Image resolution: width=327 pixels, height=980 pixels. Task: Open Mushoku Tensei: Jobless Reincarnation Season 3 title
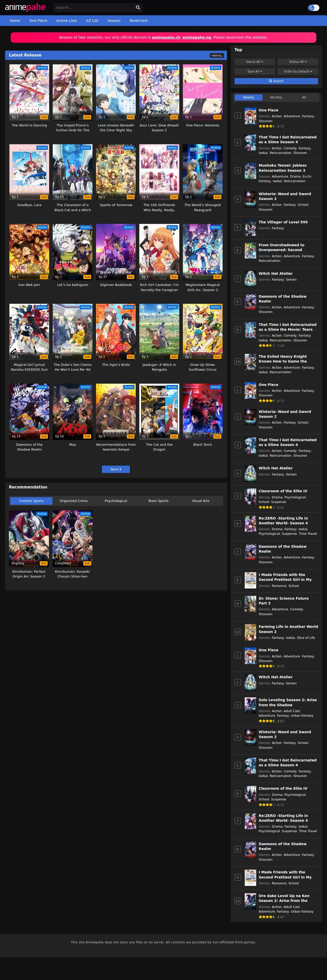pyautogui.click(x=282, y=168)
